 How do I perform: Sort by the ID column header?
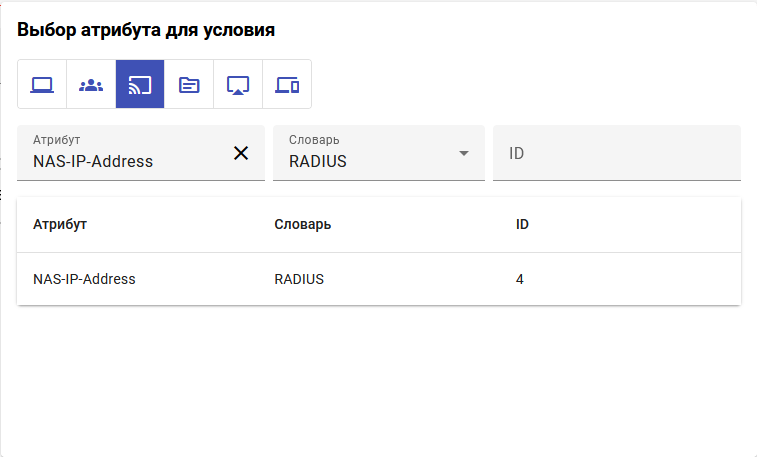pos(522,224)
